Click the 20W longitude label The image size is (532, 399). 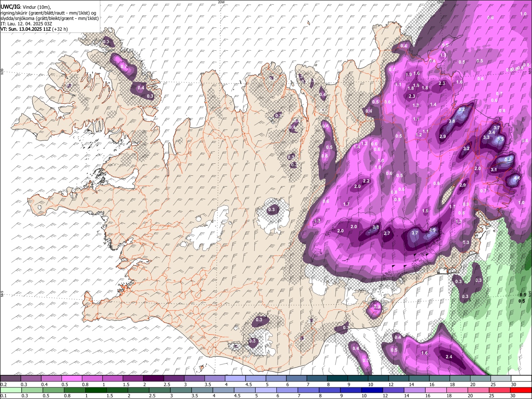(x=221, y=2)
